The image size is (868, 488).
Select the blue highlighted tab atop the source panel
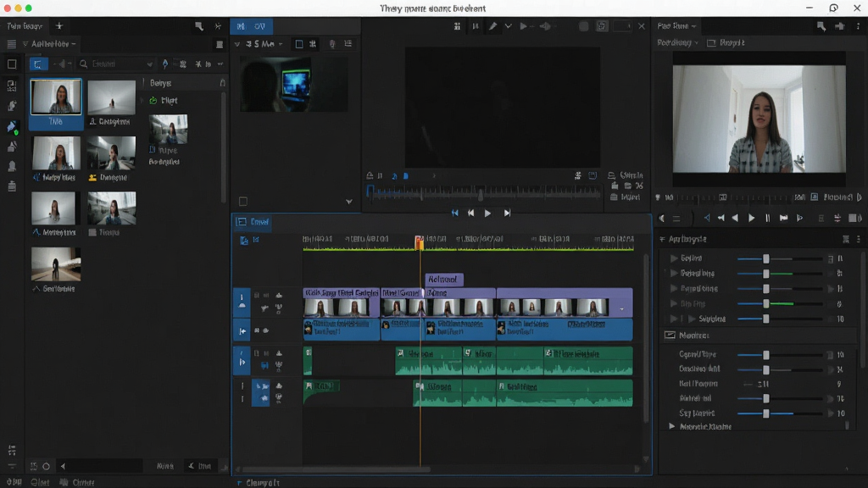[x=251, y=26]
